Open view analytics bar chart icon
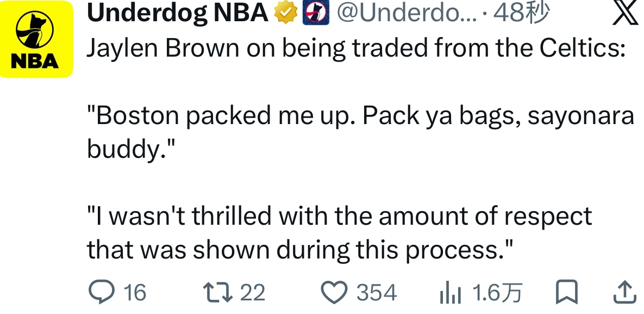This screenshot has width=644, height=314. click(451, 293)
